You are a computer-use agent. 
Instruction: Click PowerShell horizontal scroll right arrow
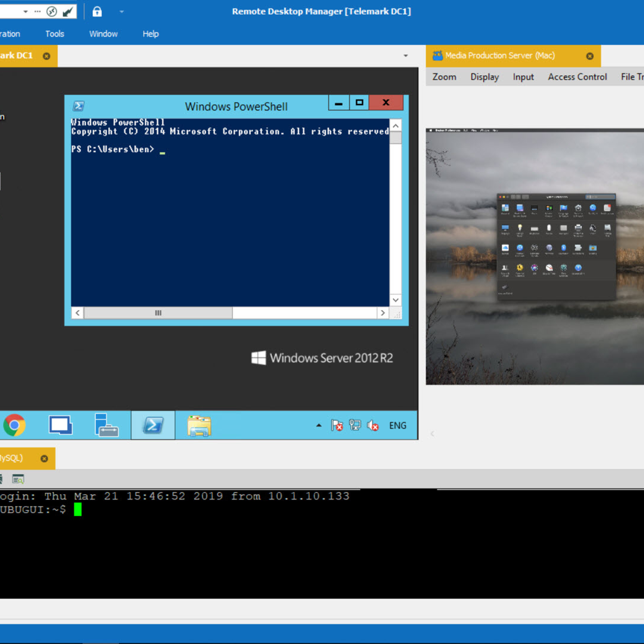(x=383, y=313)
